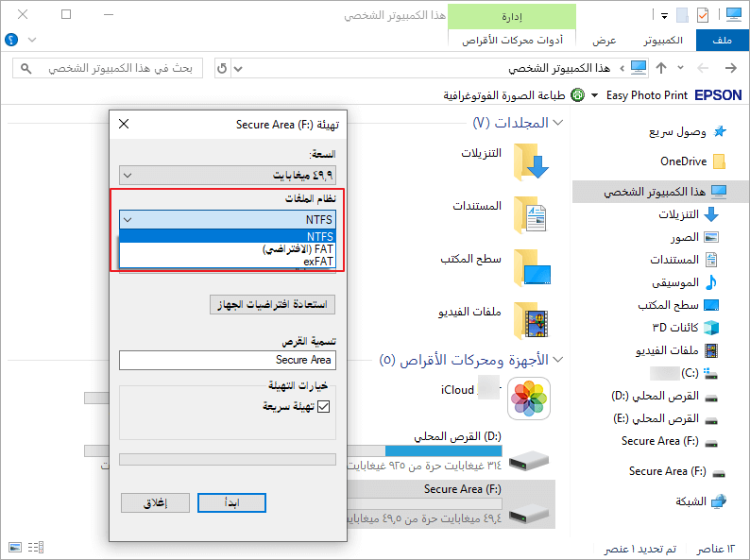This screenshot has width=750, height=560.
Task: Switch to details view button
Action: 36,547
